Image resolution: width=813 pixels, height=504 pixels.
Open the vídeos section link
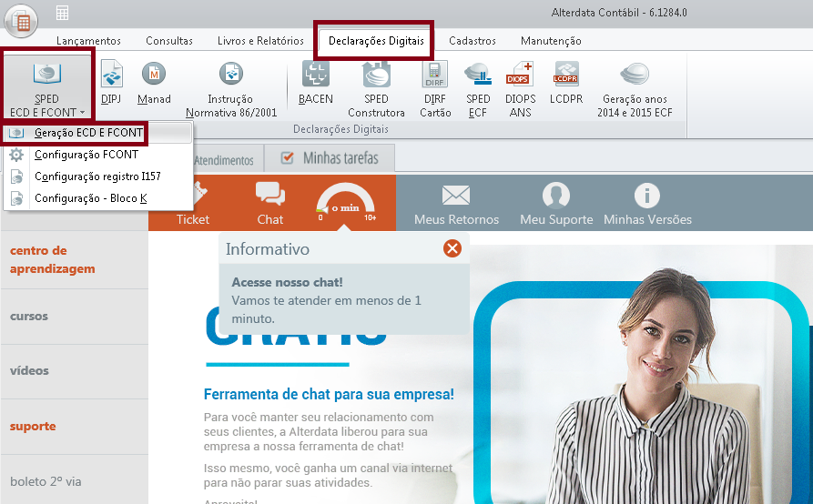pos(29,370)
